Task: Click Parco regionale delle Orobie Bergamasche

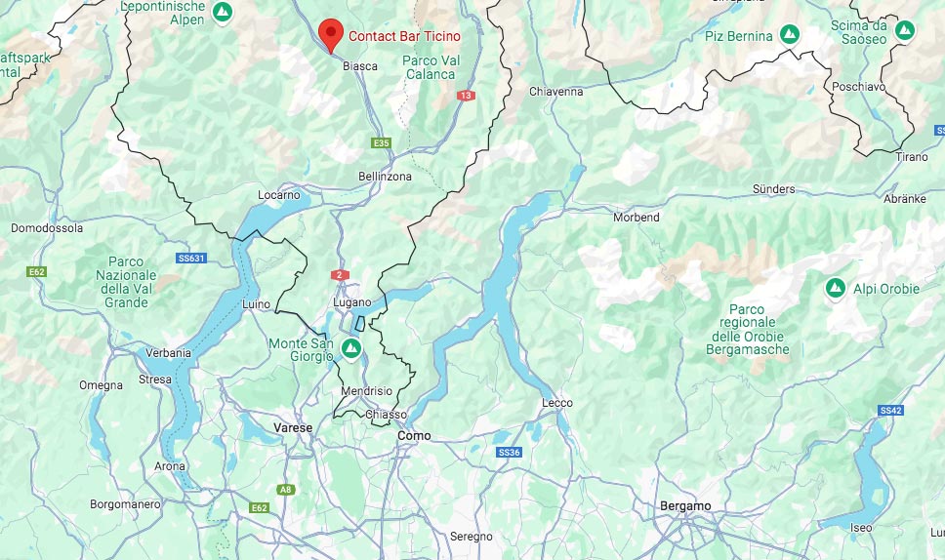Action: click(x=748, y=330)
